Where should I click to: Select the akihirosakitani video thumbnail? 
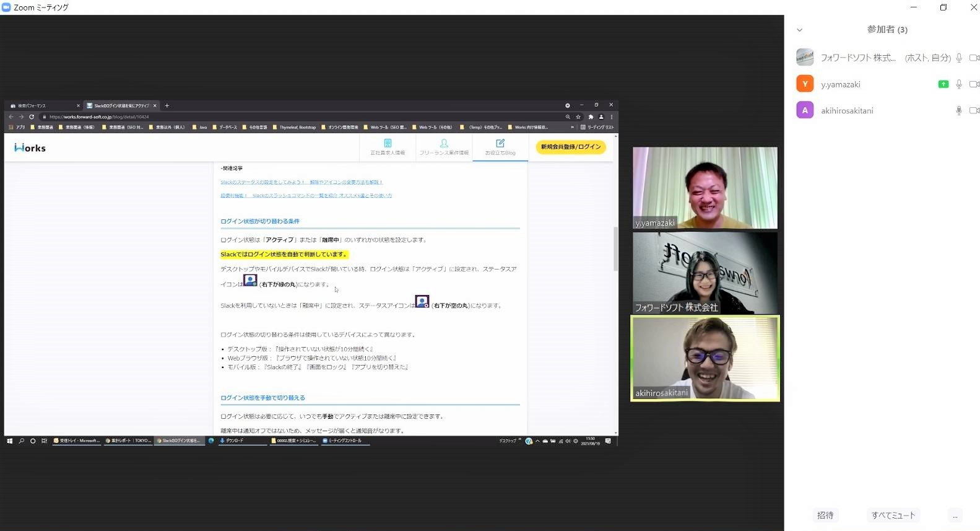[x=705, y=358]
